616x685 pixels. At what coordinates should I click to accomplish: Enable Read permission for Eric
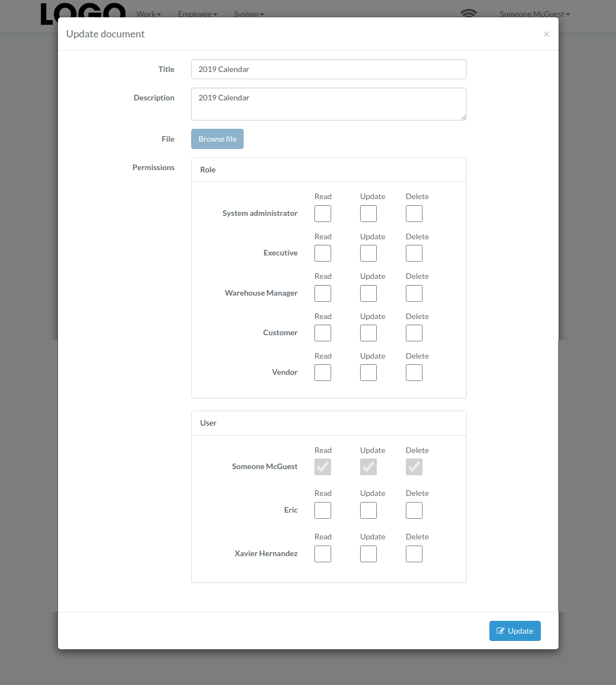pyautogui.click(x=323, y=510)
